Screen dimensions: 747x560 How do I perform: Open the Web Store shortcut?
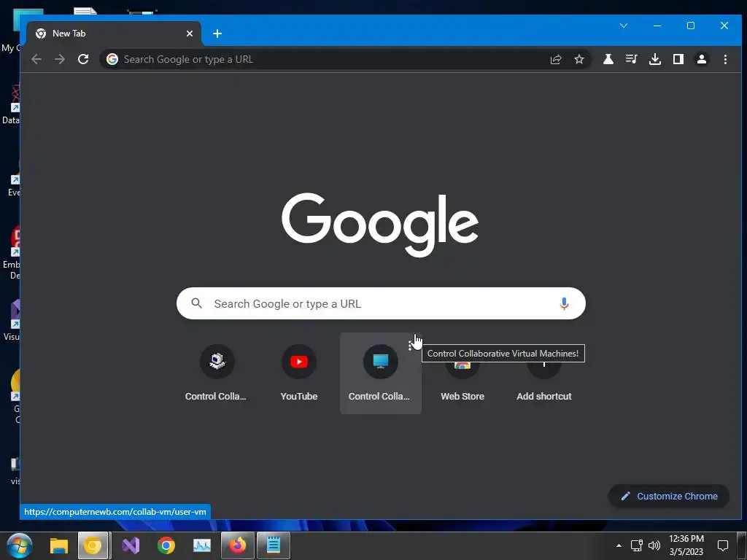[462, 373]
